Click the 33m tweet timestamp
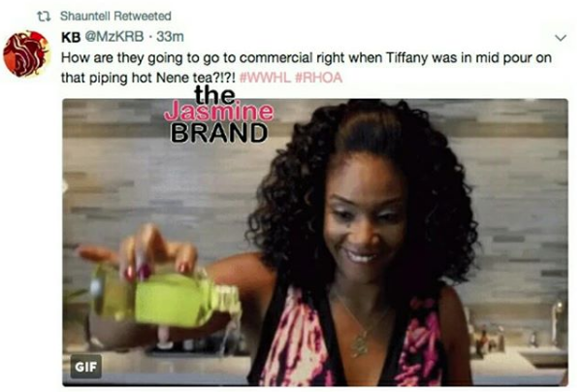The image size is (583, 392). tap(171, 37)
